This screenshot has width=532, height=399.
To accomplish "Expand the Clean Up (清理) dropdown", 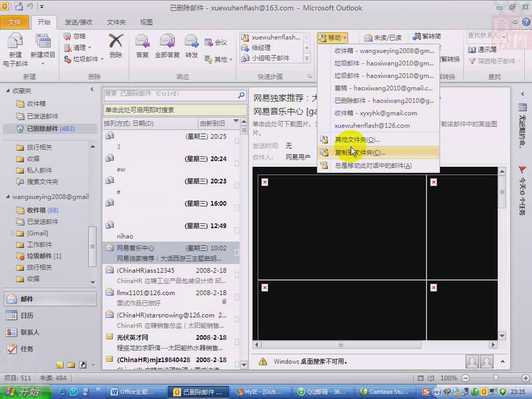I will [89, 48].
